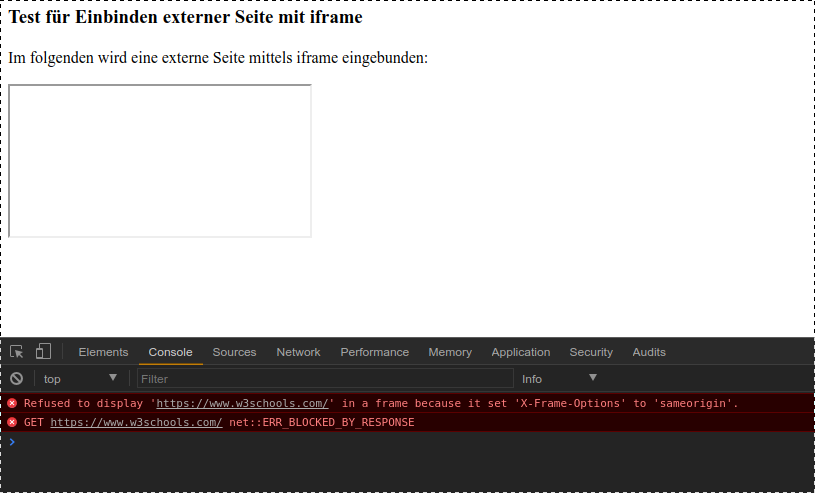Toggle the device toolbar icon
The image size is (815, 493).
pyautogui.click(x=43, y=351)
